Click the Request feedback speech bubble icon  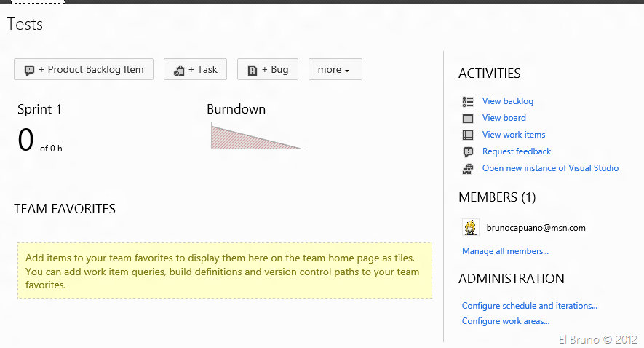tap(468, 151)
